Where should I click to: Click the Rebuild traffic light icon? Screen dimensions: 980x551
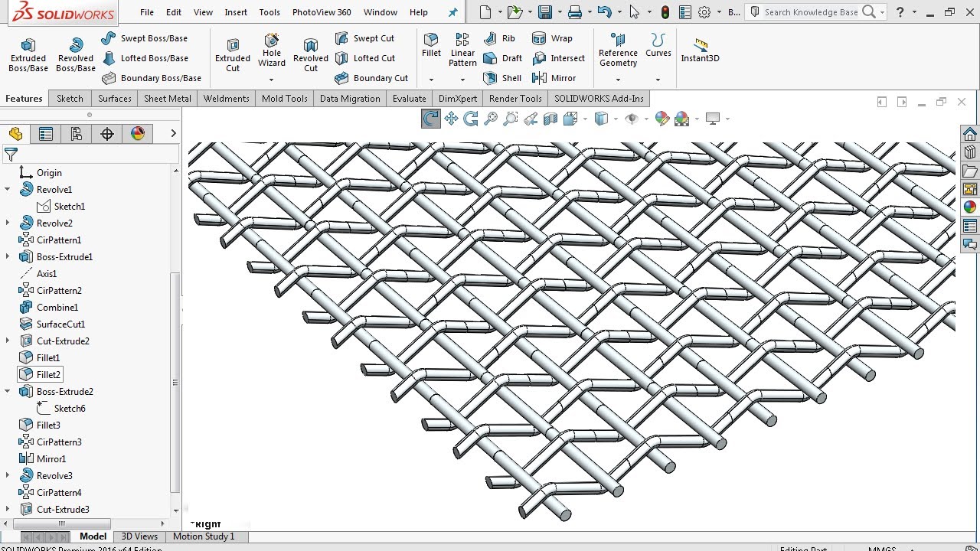665,12
